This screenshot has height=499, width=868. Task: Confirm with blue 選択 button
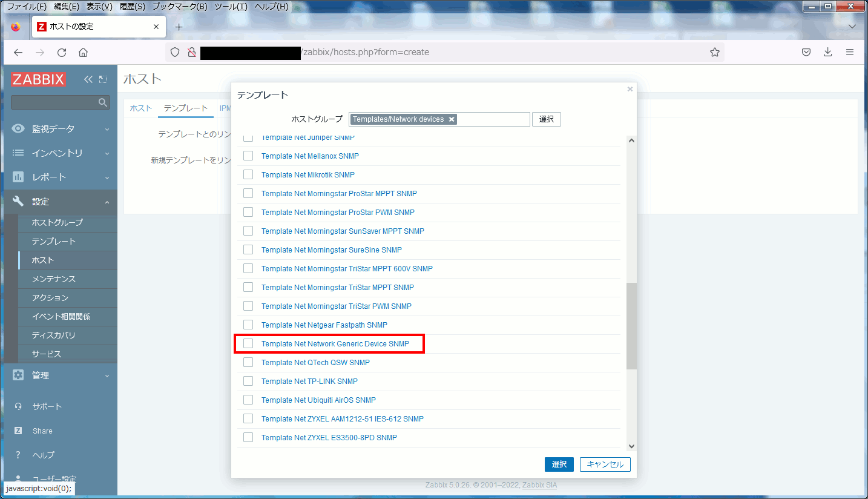point(559,464)
